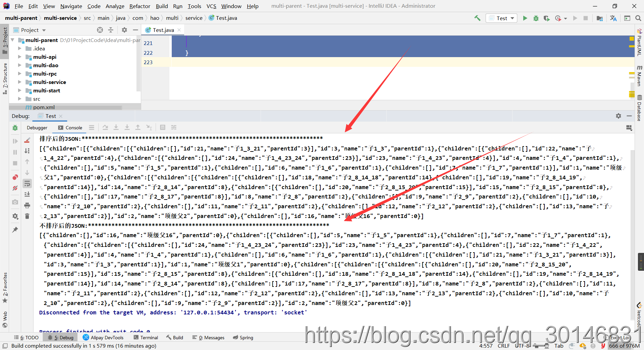The height and width of the screenshot is (350, 644).
Task: Open the Maven side panel
Action: 639,75
